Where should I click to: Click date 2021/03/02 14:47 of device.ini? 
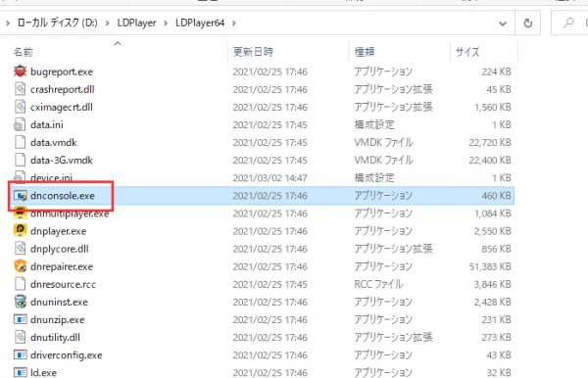point(270,177)
